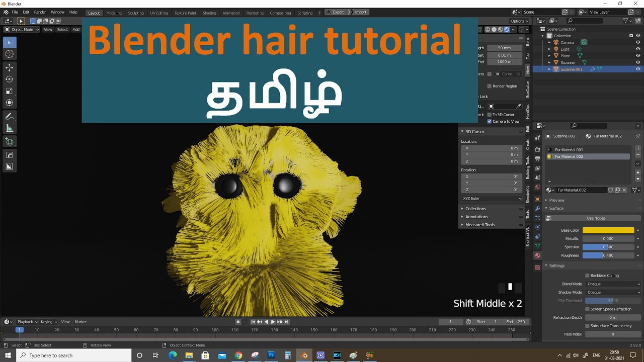Image resolution: width=644 pixels, height=362 pixels.
Task: Expand the material Preview panel
Action: pyautogui.click(x=556, y=200)
